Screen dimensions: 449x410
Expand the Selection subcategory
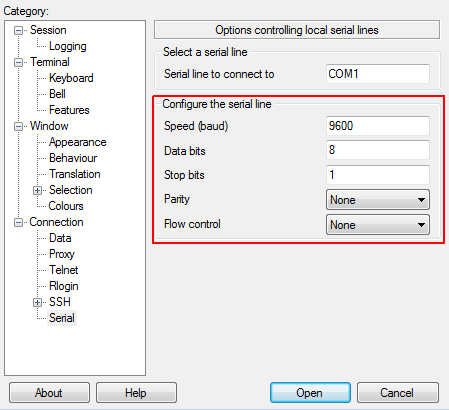coord(37,191)
